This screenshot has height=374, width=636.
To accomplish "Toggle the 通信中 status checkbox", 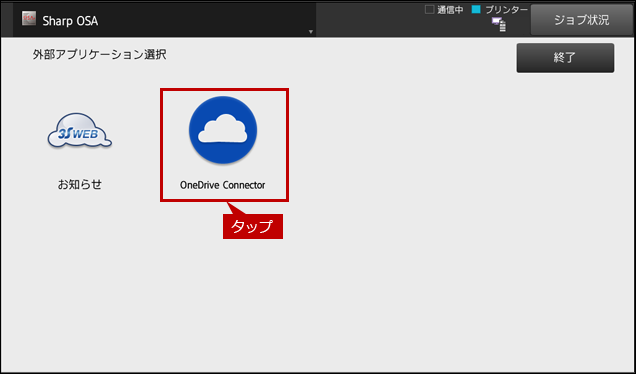I will (429, 9).
